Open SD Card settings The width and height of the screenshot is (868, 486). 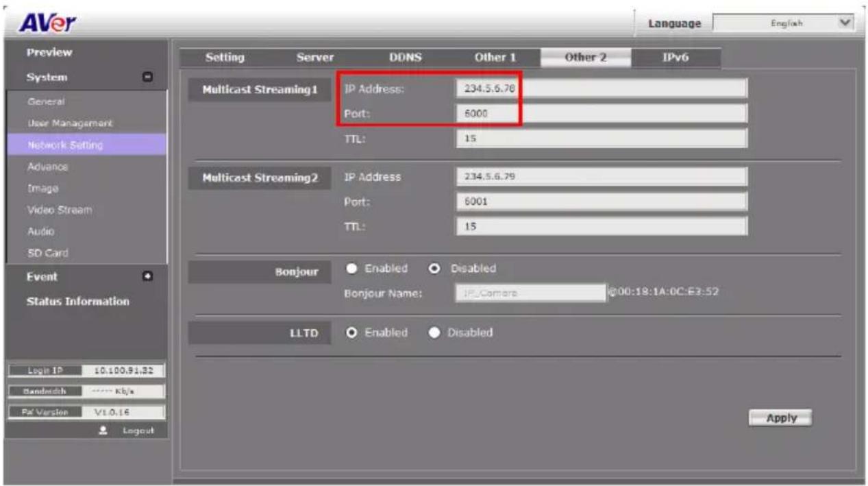(x=48, y=253)
